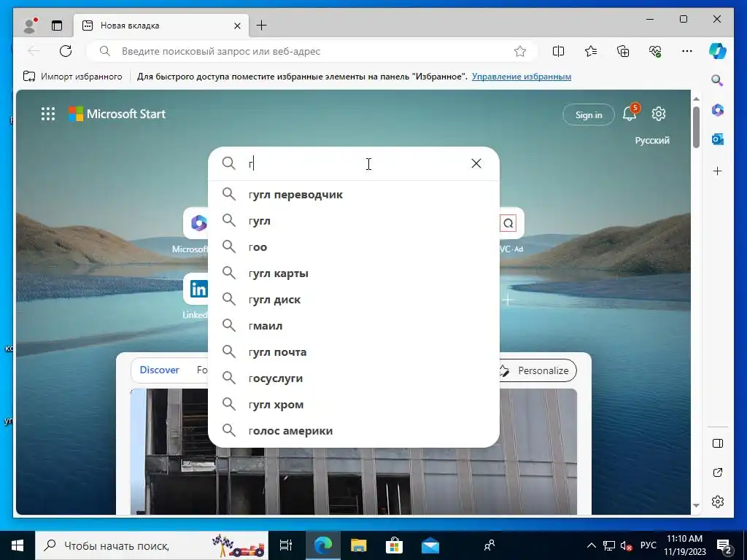This screenshot has width=747, height=560.
Task: Open the Favorites list icon
Action: [591, 51]
